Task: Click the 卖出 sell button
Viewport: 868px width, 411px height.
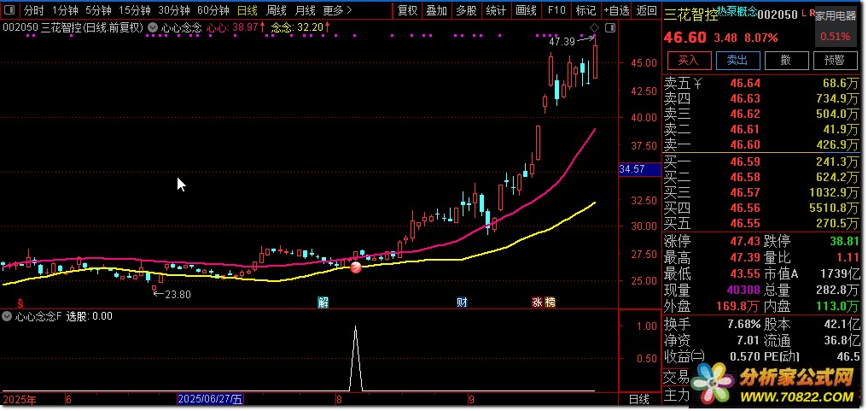Action: pyautogui.click(x=737, y=61)
